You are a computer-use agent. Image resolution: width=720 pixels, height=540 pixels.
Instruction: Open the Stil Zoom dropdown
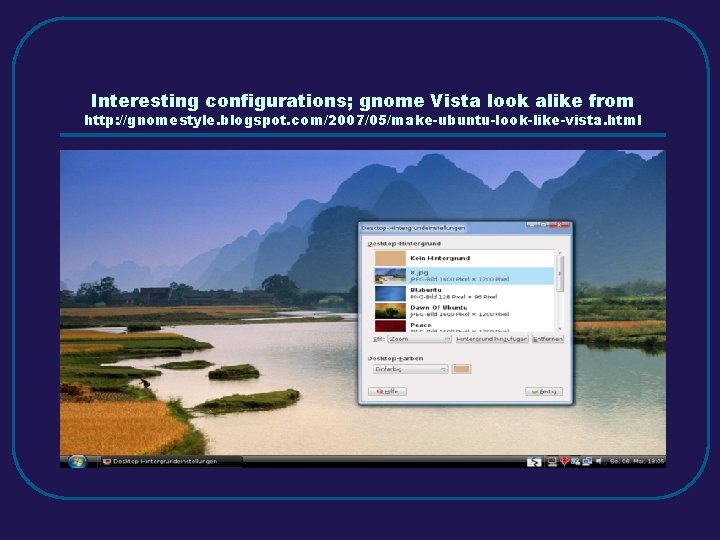coord(420,339)
